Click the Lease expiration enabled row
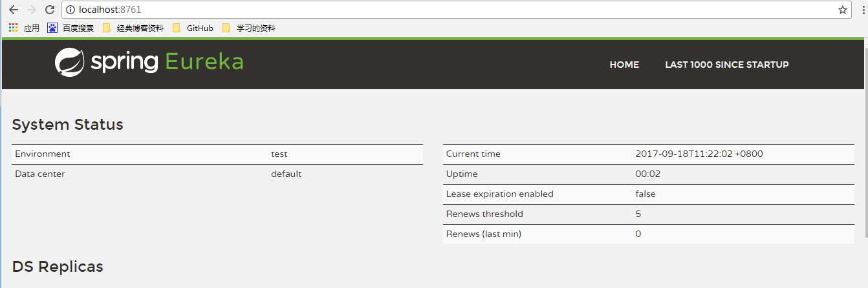The height and width of the screenshot is (288, 868). click(649, 194)
